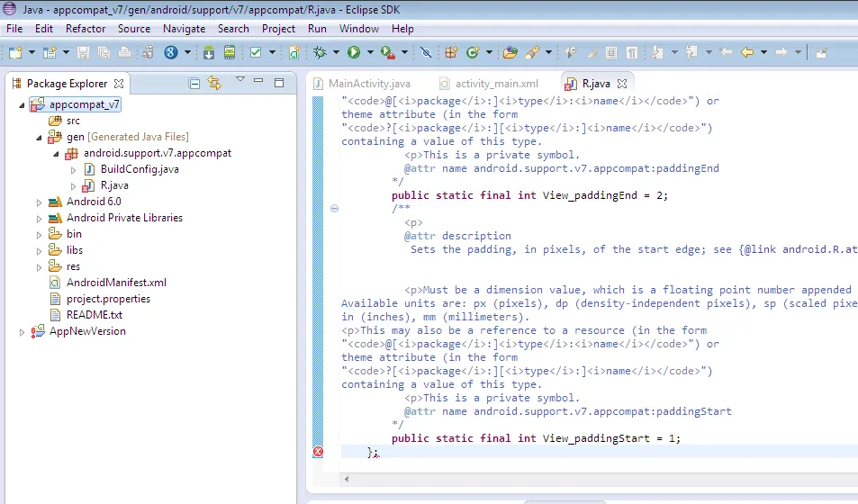The width and height of the screenshot is (858, 504).
Task: Expand the BuildConfig.java node
Action: pyautogui.click(x=73, y=170)
